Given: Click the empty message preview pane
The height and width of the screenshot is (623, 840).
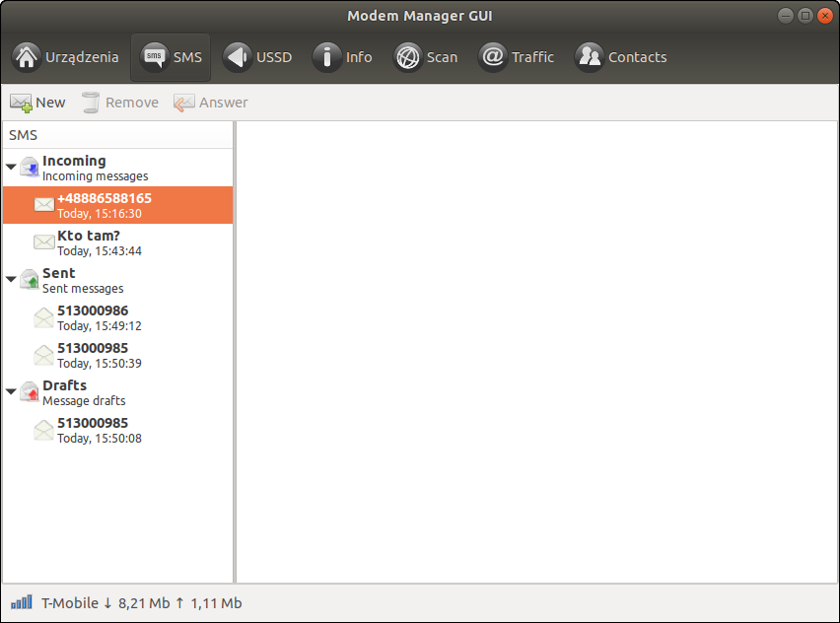Looking at the screenshot, I should coord(536,352).
